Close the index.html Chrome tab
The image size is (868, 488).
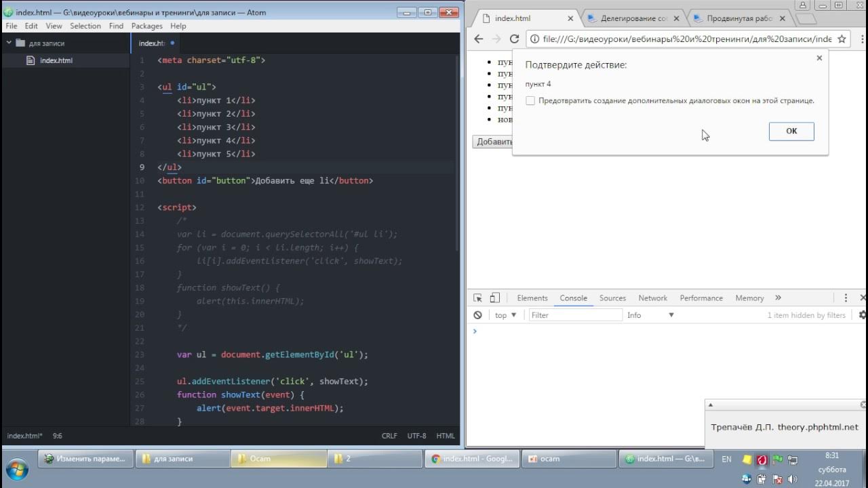tap(570, 19)
